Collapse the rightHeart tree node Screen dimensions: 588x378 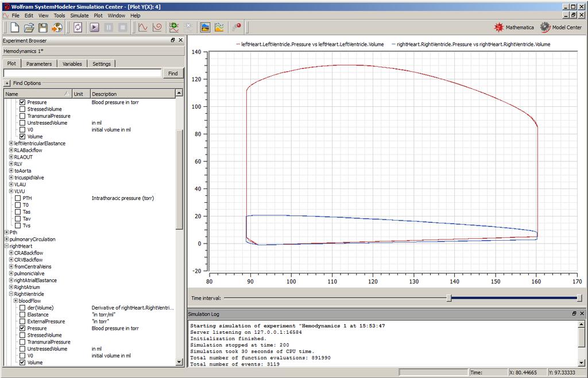pyautogui.click(x=6, y=246)
